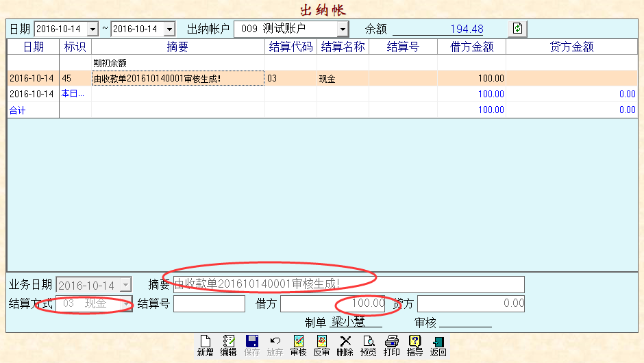
Task: Click the 摘要 column header
Action: click(178, 47)
